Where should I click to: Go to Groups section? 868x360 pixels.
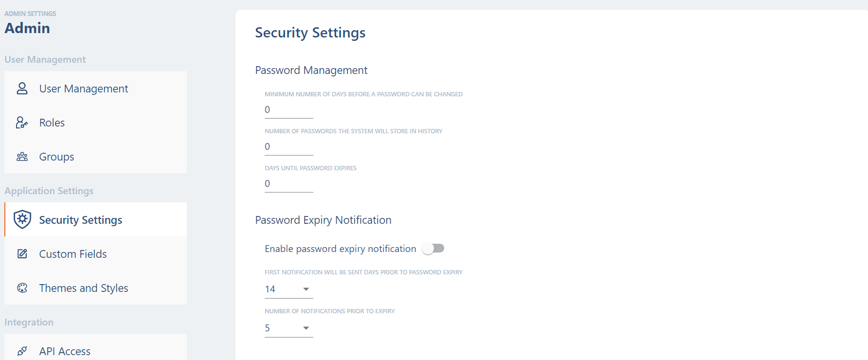pos(96,157)
